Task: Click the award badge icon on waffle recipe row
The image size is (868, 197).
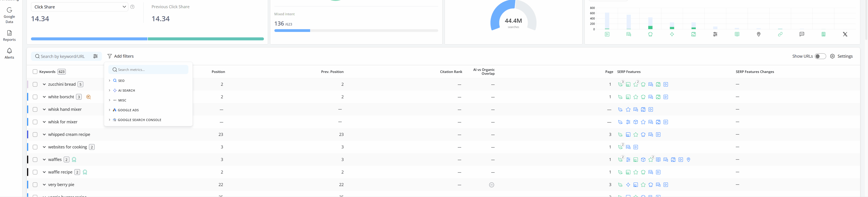Action: [85, 172]
